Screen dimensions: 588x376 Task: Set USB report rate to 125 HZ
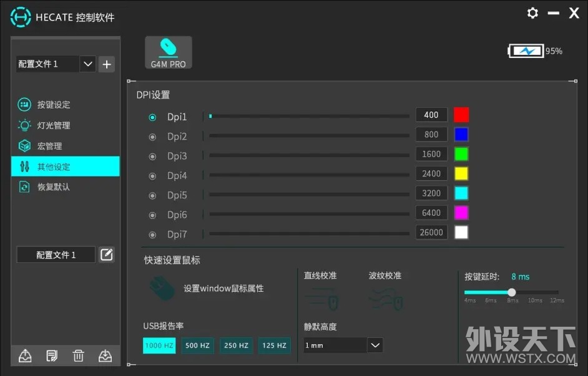(275, 345)
